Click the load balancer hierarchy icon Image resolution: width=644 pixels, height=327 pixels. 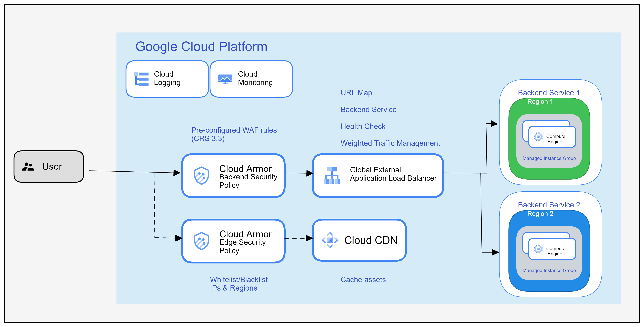[x=332, y=176]
